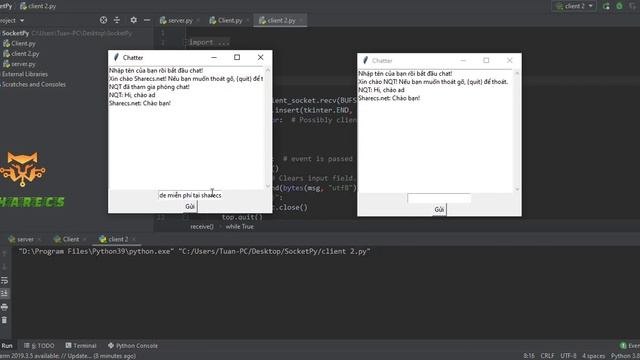Close the 'client 2' run tab
640x360 pixels.
click(x=134, y=239)
